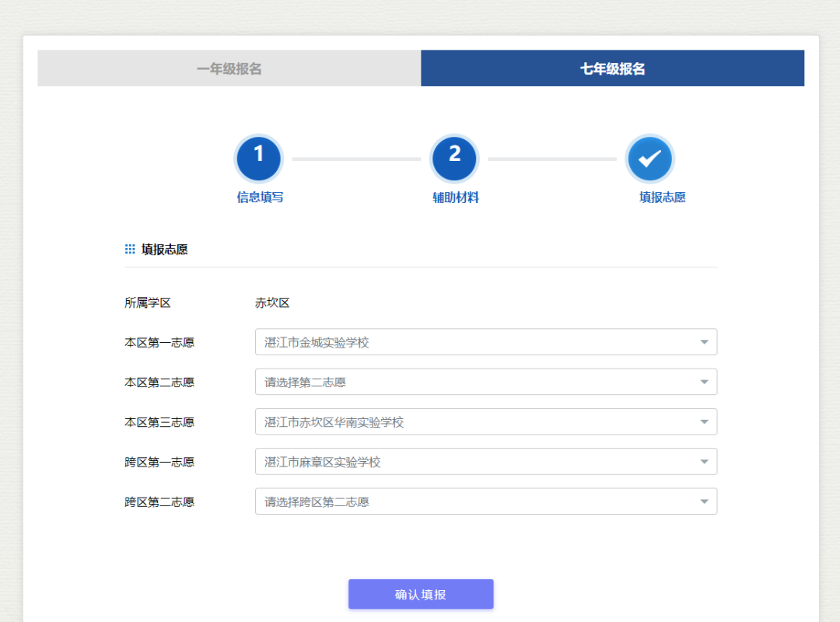Open the 跨区第一志愿 dropdown showing 麻章区实验学校
The height and width of the screenshot is (622, 840).
(x=474, y=462)
